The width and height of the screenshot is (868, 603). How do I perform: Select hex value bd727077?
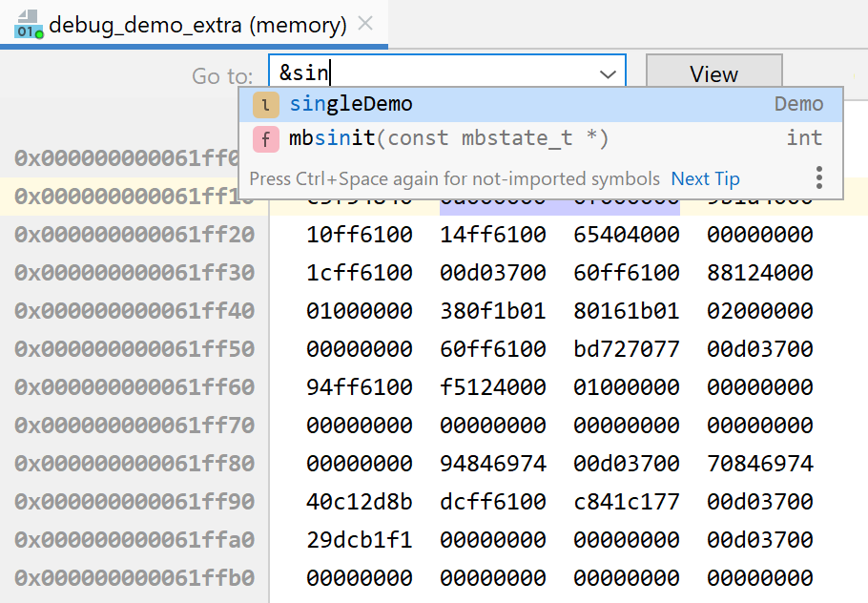(x=627, y=349)
